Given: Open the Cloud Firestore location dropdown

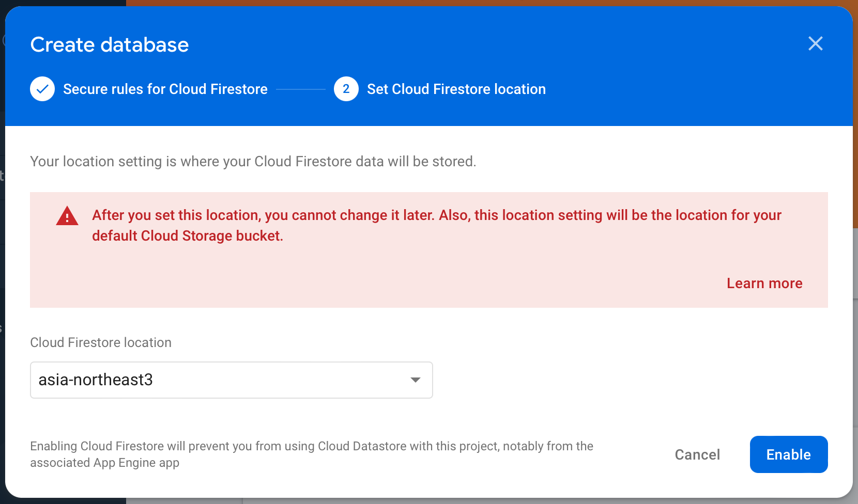Looking at the screenshot, I should click(232, 380).
